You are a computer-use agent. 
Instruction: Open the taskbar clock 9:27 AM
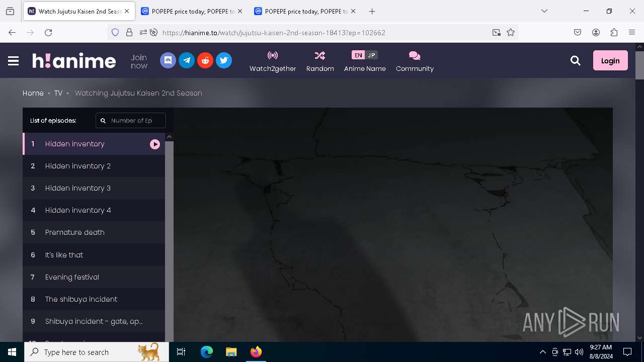pos(601,351)
